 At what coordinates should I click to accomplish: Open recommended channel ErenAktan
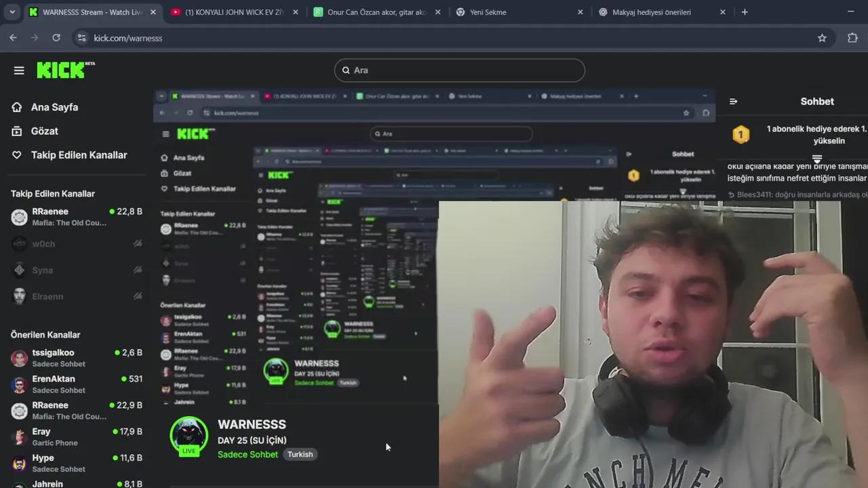coord(77,384)
